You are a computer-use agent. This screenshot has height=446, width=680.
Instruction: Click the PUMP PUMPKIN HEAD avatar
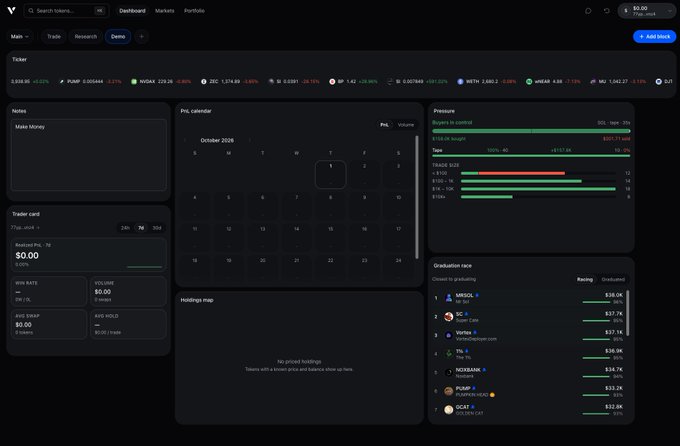(448, 391)
